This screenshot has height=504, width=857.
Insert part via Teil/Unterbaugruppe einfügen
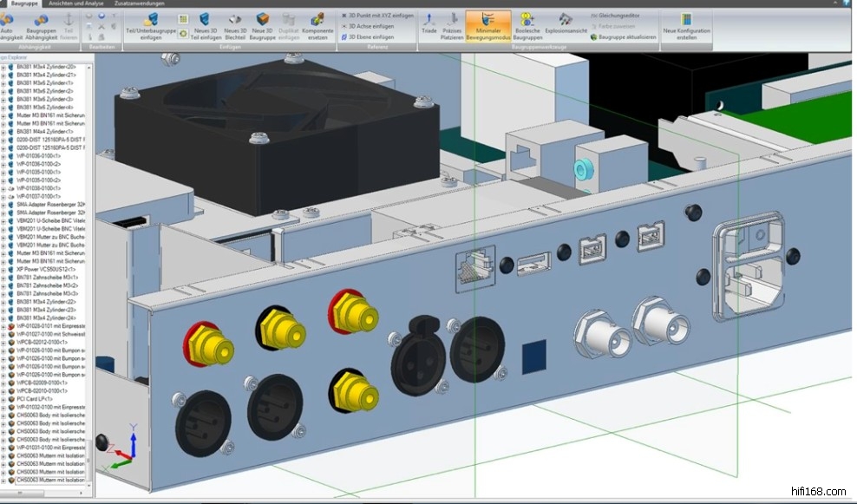tap(150, 20)
